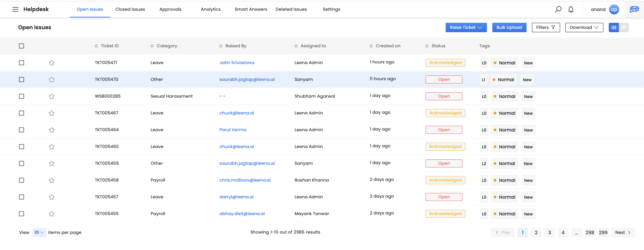644x250 pixels.
Task: Open Settings tab
Action: 332,9
